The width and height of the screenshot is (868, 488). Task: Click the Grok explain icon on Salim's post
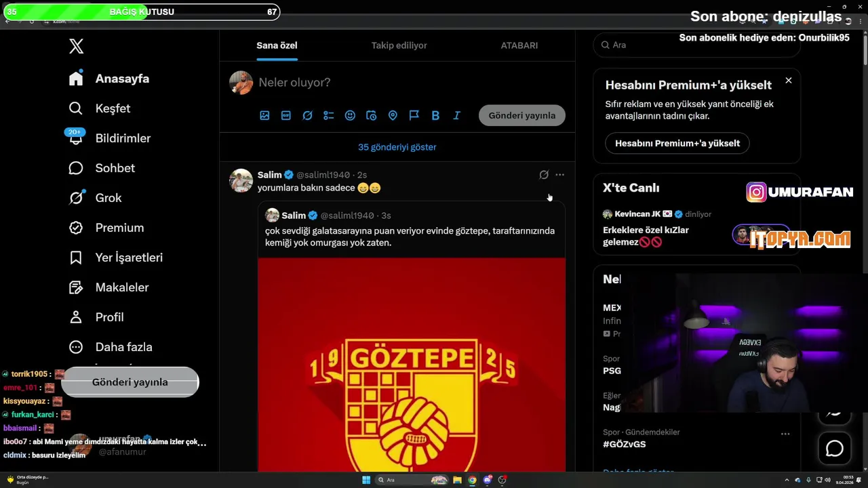point(544,175)
